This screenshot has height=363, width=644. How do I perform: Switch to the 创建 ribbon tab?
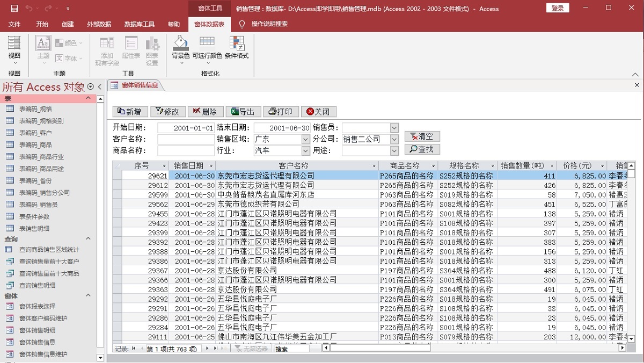tap(68, 24)
